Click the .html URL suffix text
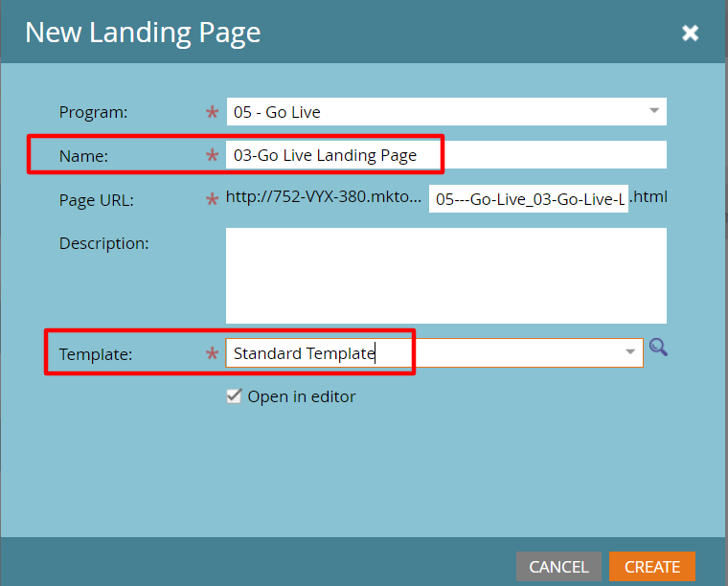 [x=648, y=197]
